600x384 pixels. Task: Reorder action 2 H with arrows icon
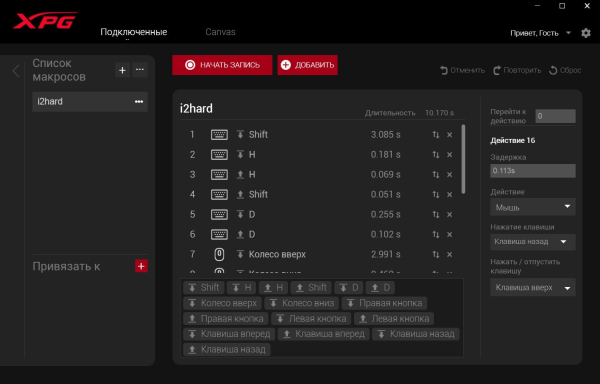(436, 155)
